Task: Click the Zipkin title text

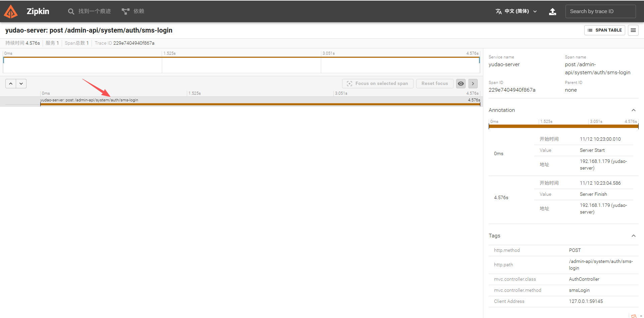Action: tap(38, 11)
